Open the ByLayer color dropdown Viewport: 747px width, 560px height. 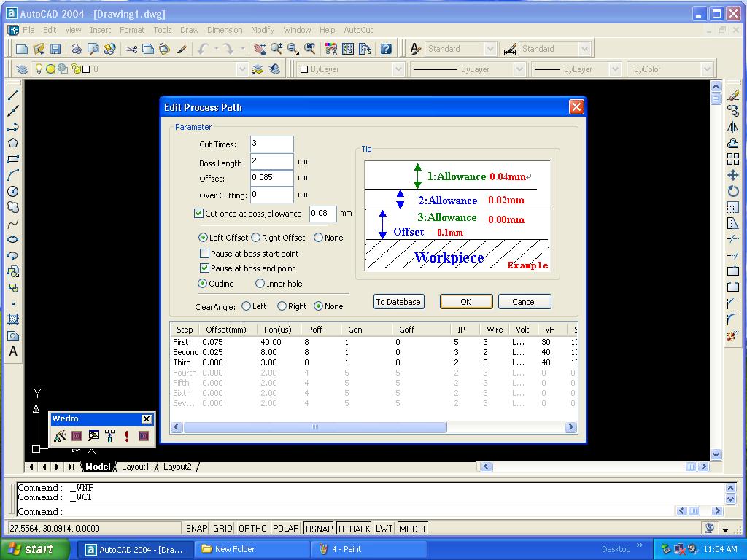click(398, 69)
